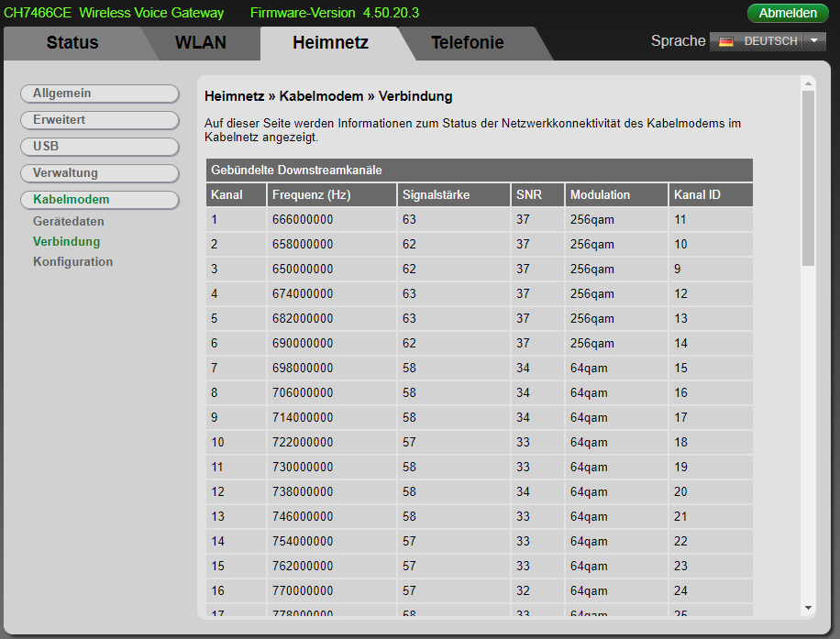Screen dimensions: 840x639
Task: Open the Sprache language dropdown arrow
Action: point(814,41)
